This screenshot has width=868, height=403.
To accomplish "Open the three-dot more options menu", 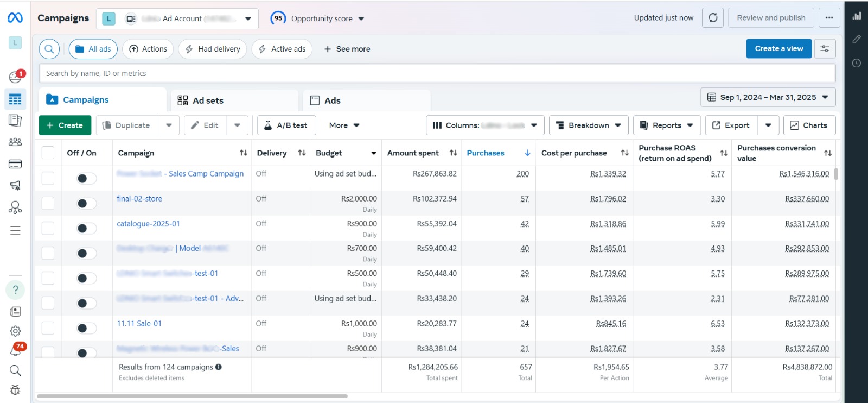I will click(829, 18).
